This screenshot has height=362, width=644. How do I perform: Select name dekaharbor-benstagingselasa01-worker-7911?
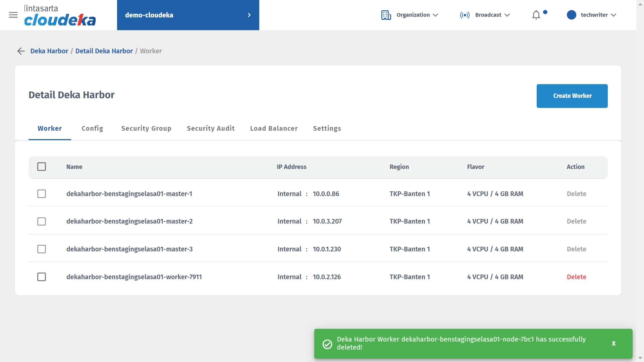pos(134,277)
